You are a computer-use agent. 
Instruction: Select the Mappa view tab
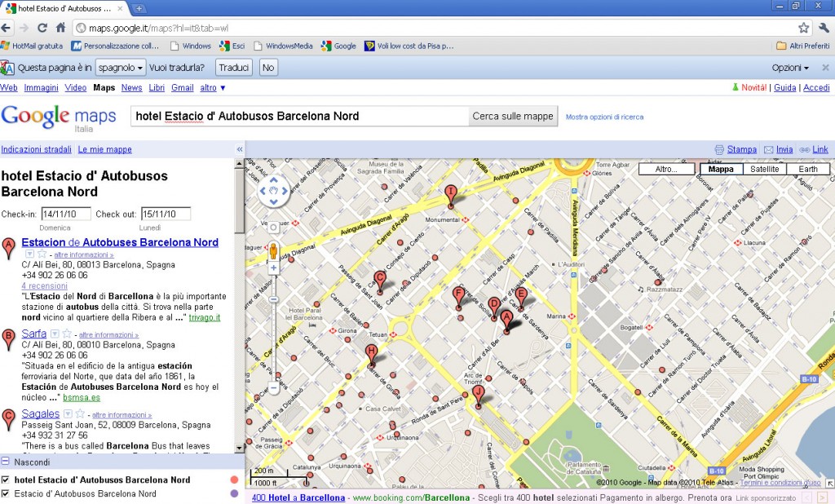click(x=721, y=169)
